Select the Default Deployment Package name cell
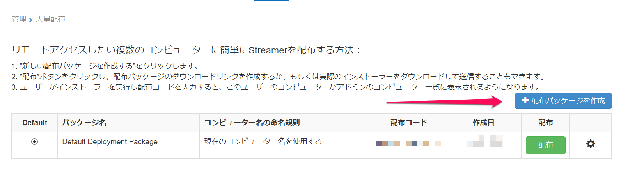 tap(110, 141)
